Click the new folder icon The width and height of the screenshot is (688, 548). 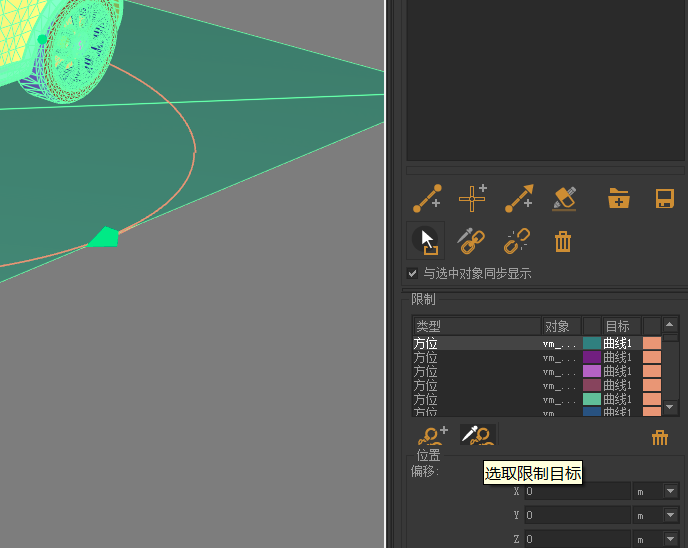(x=619, y=198)
